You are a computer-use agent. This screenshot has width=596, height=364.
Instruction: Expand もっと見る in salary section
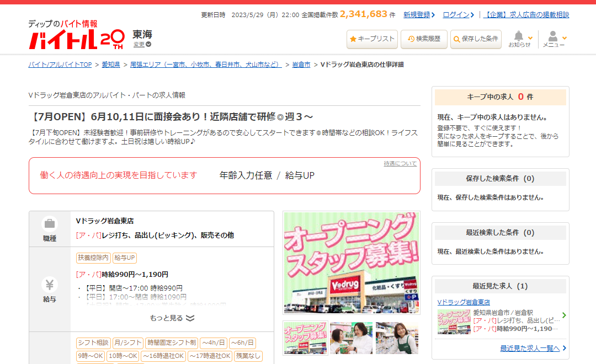(172, 318)
